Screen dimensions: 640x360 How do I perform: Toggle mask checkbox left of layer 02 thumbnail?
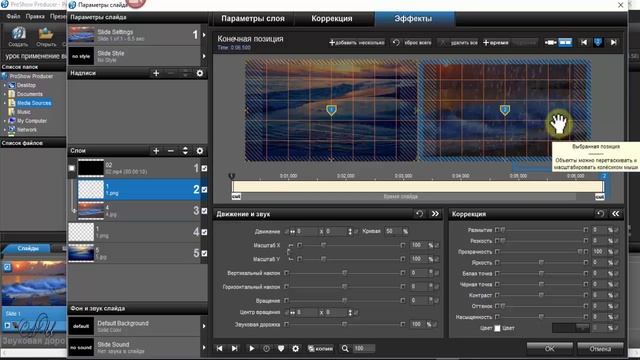click(72, 168)
